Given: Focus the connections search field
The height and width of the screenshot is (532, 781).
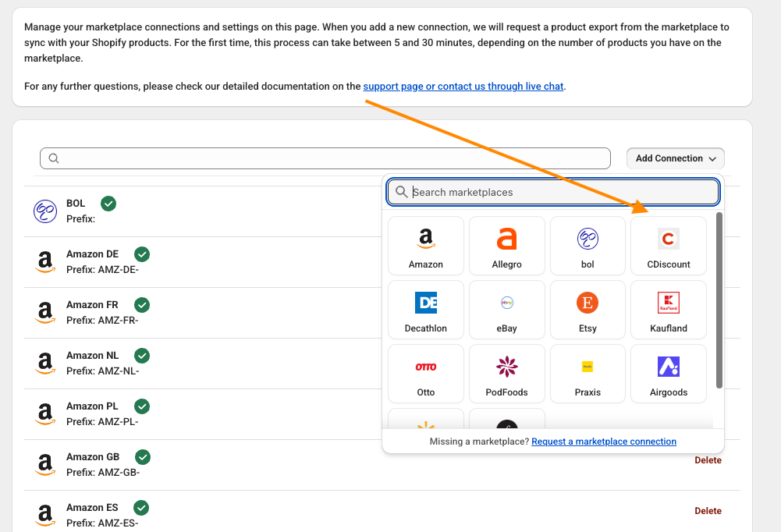Looking at the screenshot, I should coord(325,158).
